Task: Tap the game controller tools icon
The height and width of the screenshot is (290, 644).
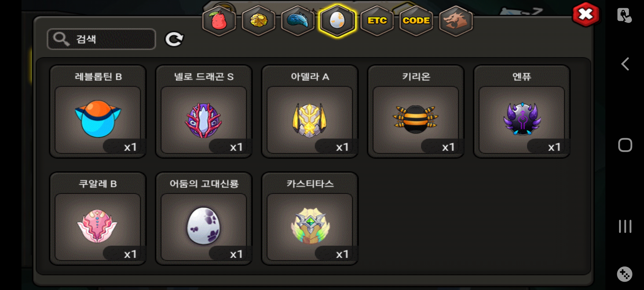Action: (625, 274)
